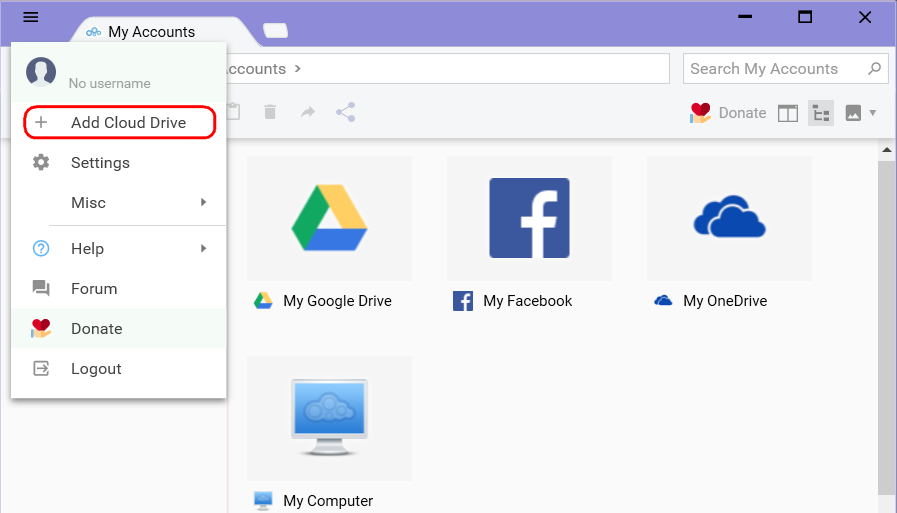The height and width of the screenshot is (513, 897).
Task: Click the My Computer label
Action: click(x=328, y=501)
